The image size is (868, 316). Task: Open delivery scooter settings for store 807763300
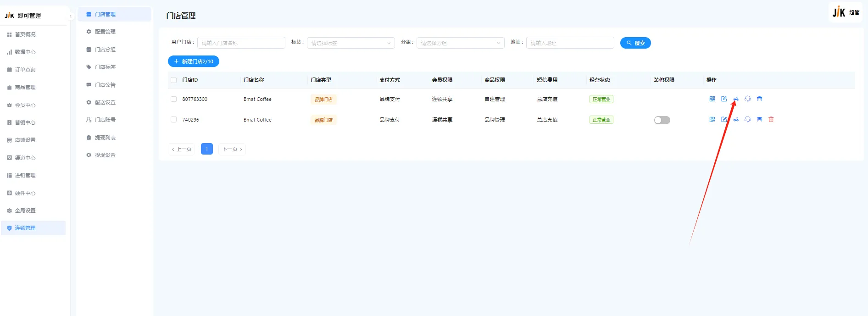736,99
